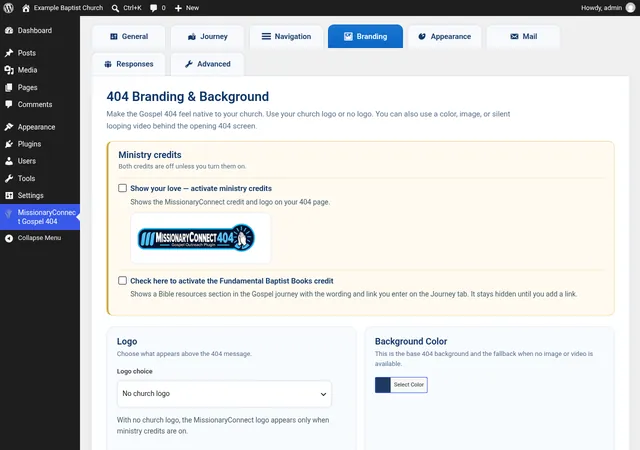The height and width of the screenshot is (450, 640).
Task: Open the Logo choice dropdown
Action: point(224,394)
